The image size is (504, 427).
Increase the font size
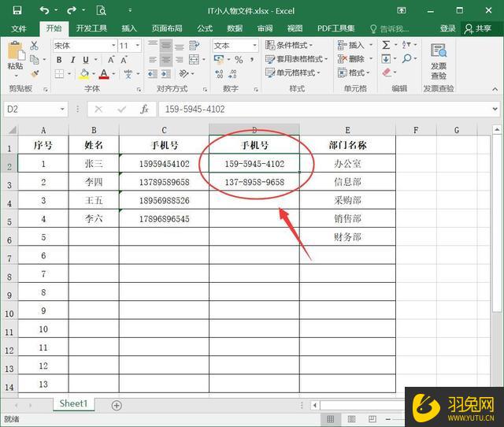coord(111,60)
